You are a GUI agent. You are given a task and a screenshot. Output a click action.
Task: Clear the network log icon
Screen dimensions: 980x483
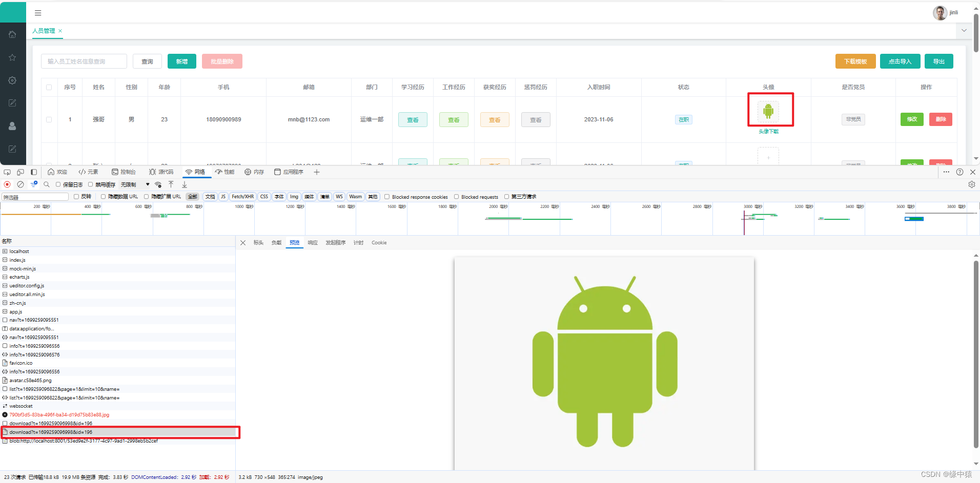21,184
